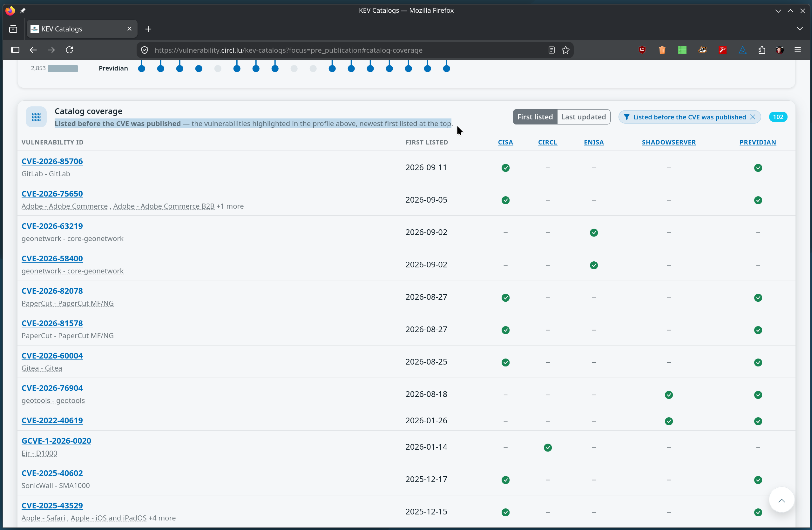Open CVE-2022-40619 vulnerability link
Screen dimensions: 812x530
52,420
